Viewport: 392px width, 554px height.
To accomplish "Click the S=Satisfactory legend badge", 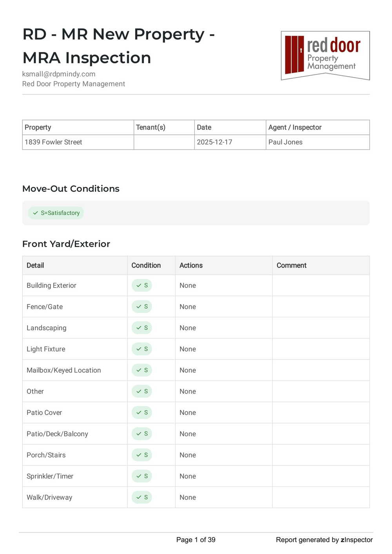I will click(56, 213).
